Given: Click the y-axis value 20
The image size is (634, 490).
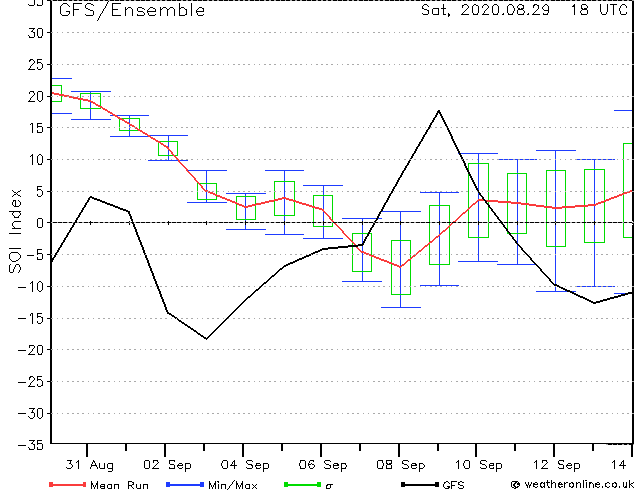Looking at the screenshot, I should point(36,96).
